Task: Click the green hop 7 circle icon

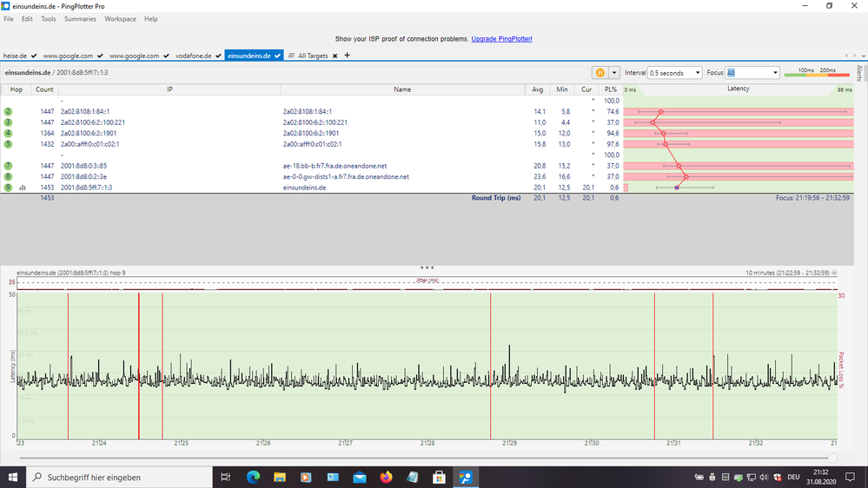Action: 9,166
